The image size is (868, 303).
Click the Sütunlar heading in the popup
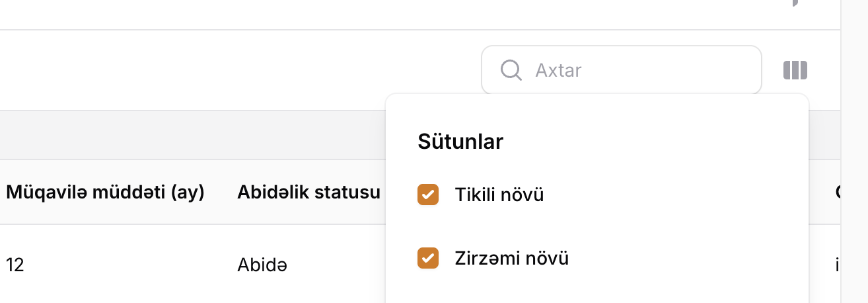(x=460, y=142)
